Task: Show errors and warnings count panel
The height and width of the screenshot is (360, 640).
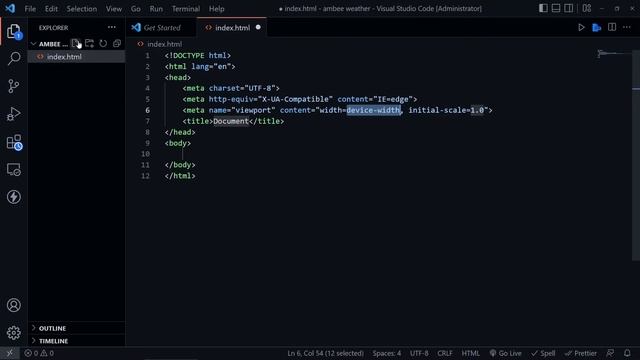Action: tap(39, 353)
